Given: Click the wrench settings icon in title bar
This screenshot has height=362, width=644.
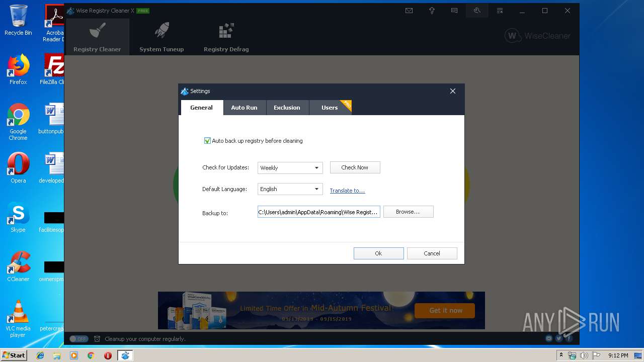Looking at the screenshot, I should [477, 11].
